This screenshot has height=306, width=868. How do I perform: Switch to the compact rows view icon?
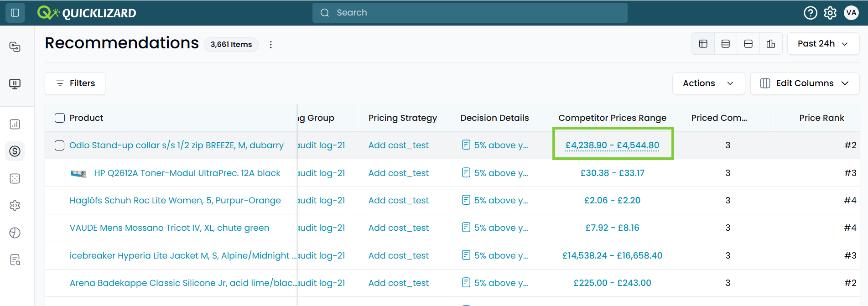click(x=726, y=44)
